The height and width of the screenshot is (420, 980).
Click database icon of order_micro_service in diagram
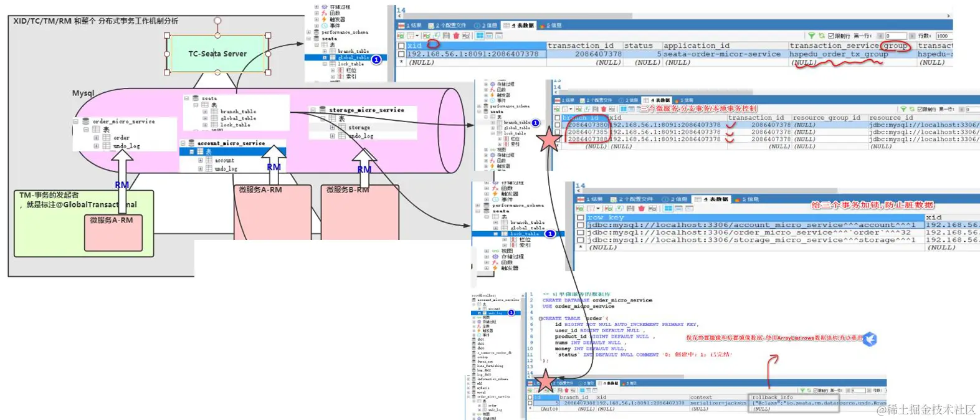click(85, 121)
